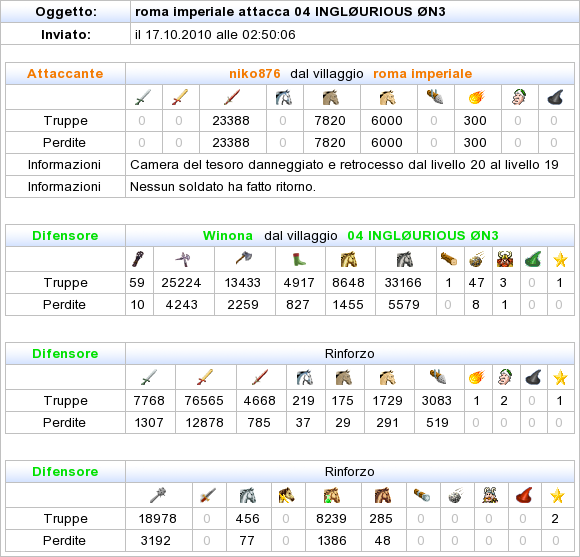Click the 76565 Praetorian troop count
This screenshot has width=580, height=557.
point(204,401)
